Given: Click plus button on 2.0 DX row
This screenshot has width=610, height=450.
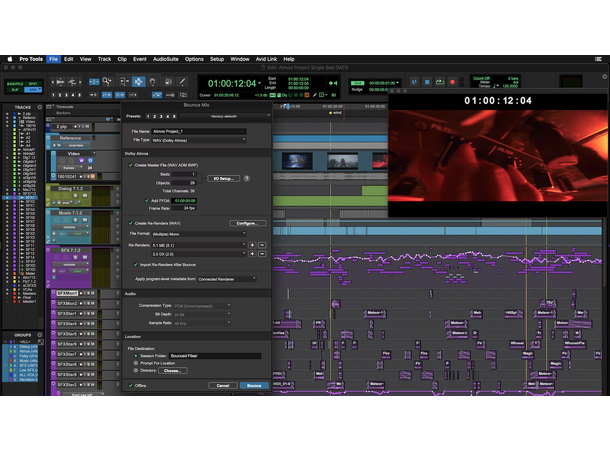Looking at the screenshot, I should (252, 254).
